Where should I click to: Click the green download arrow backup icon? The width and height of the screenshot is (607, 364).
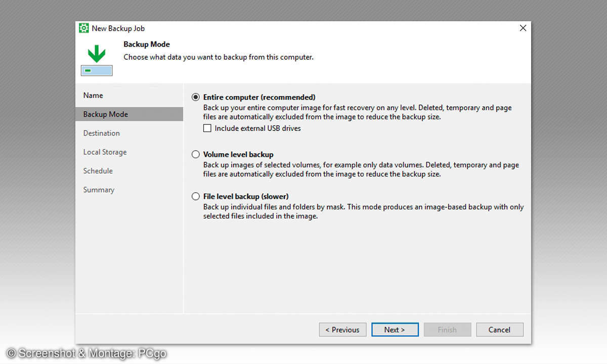[97, 59]
